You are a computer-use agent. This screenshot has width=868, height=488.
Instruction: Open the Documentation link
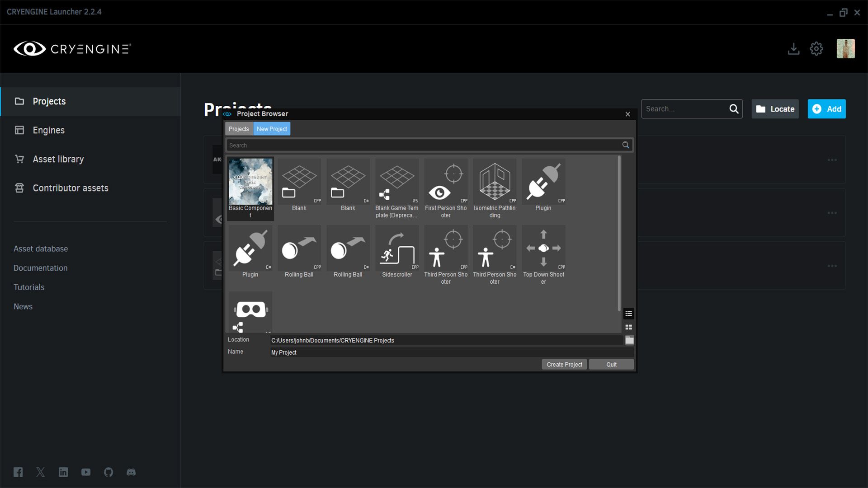(x=41, y=268)
